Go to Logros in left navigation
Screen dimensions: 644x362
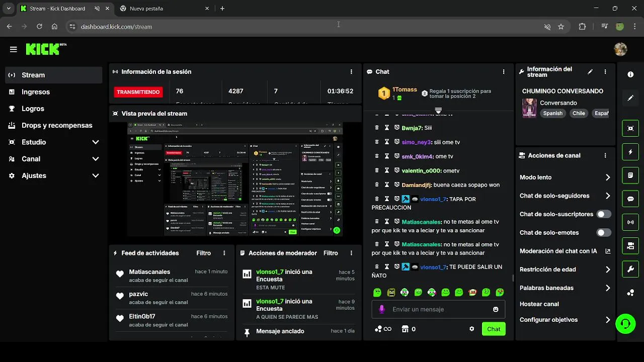54,109
